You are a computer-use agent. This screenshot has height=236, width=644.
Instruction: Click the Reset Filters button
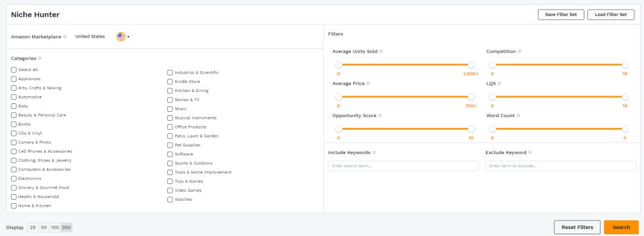tap(577, 228)
